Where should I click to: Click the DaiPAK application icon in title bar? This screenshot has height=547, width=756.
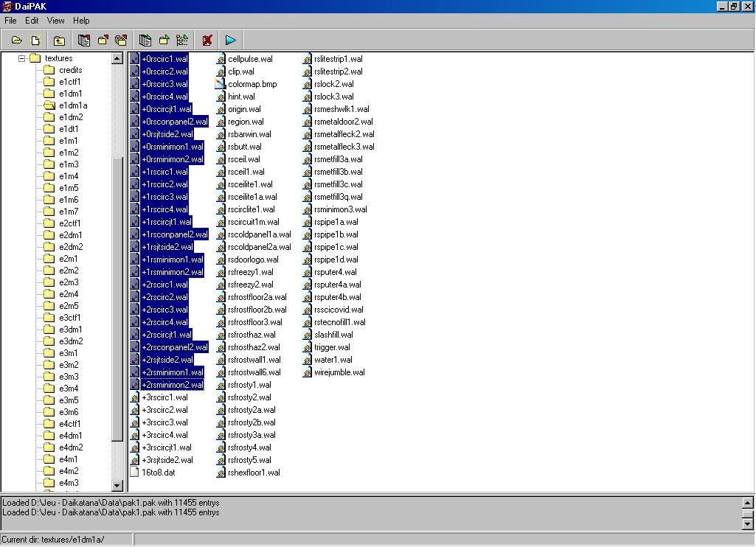(x=7, y=6)
